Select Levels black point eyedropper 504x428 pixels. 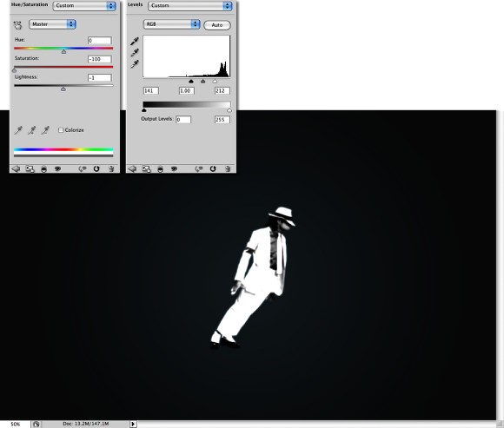coord(135,41)
